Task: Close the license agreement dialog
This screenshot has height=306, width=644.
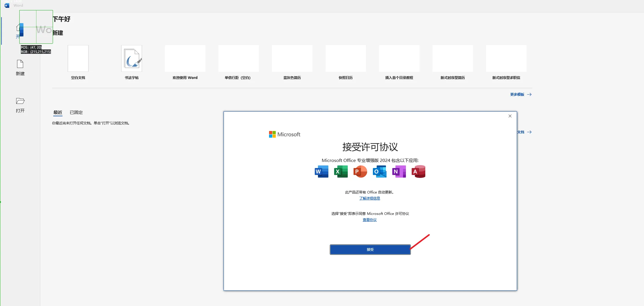Action: tap(510, 116)
